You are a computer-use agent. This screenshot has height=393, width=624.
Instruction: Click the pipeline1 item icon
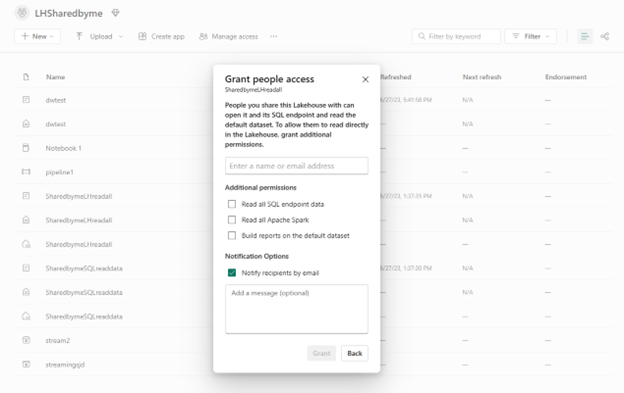(x=26, y=172)
